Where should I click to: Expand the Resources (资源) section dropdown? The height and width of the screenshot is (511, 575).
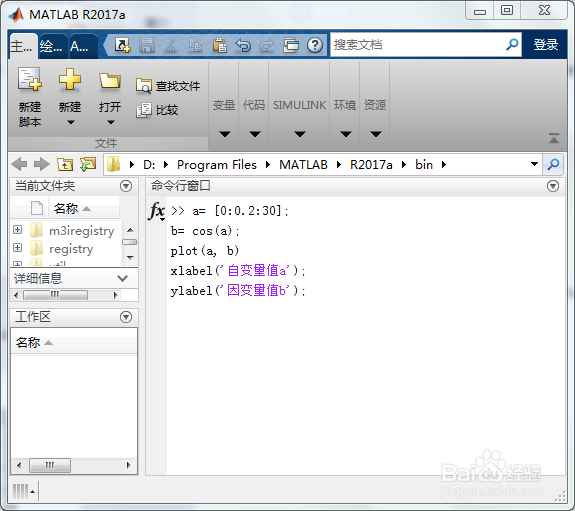(x=375, y=134)
